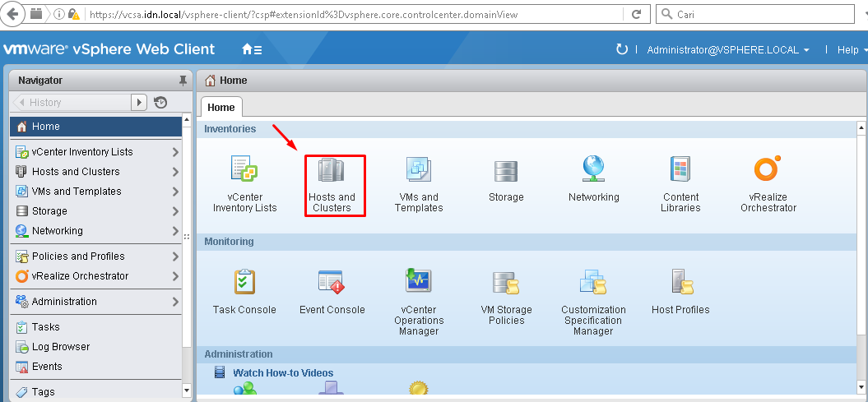Click Navigator scrollbar up arrow
Screen dimensions: 868x402
pyautogui.click(x=187, y=120)
